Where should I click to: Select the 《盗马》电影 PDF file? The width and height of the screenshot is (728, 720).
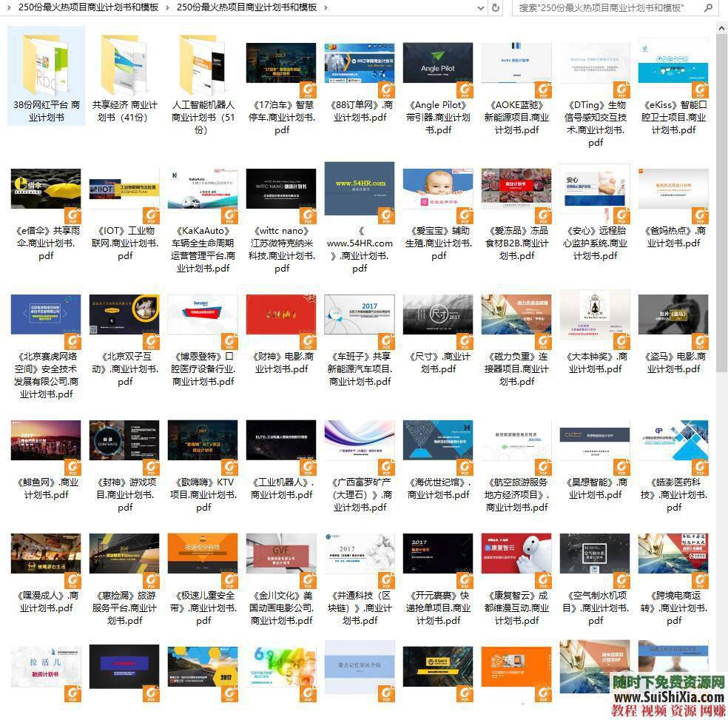[x=674, y=334]
